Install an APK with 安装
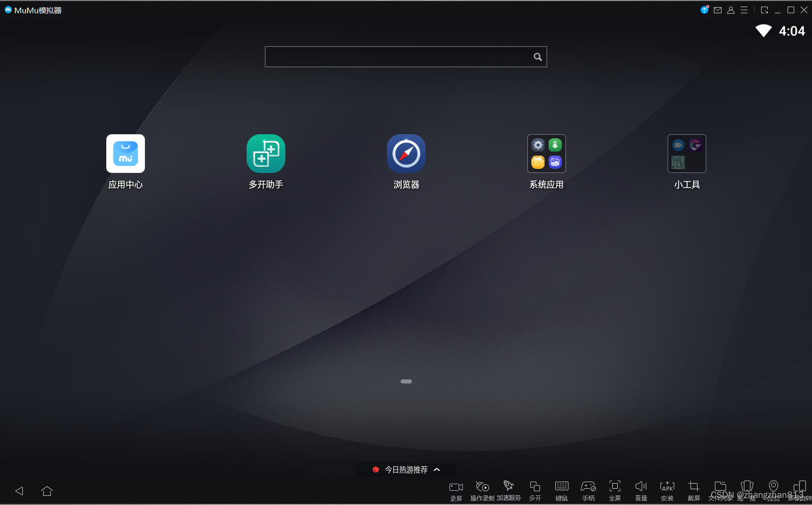 667,491
